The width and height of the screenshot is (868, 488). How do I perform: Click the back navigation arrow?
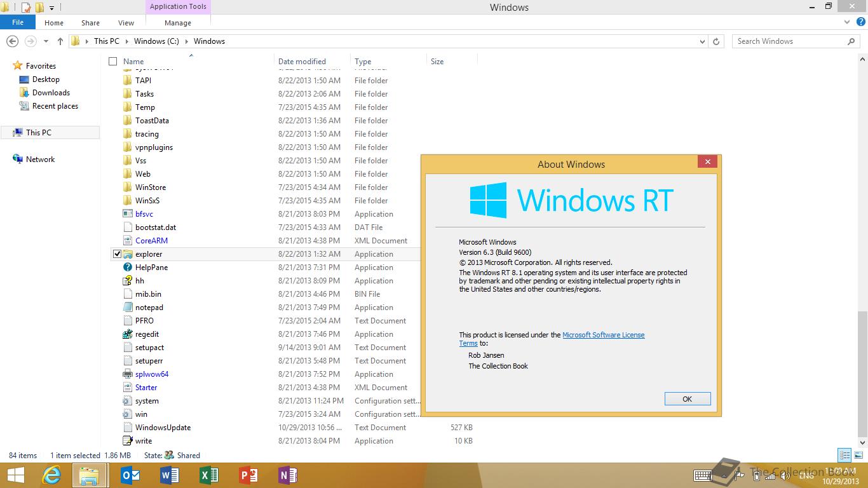[x=12, y=41]
